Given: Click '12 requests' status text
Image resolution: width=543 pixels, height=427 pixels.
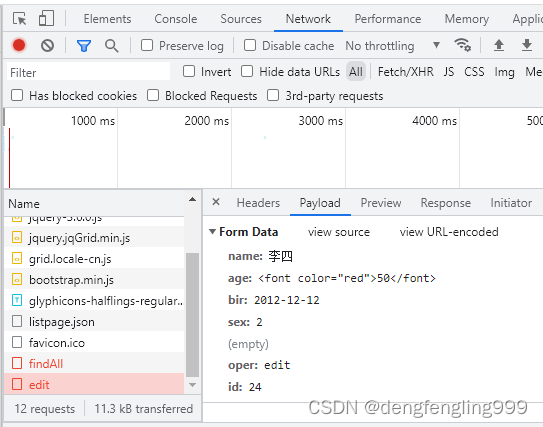Looking at the screenshot, I should click(45, 409).
